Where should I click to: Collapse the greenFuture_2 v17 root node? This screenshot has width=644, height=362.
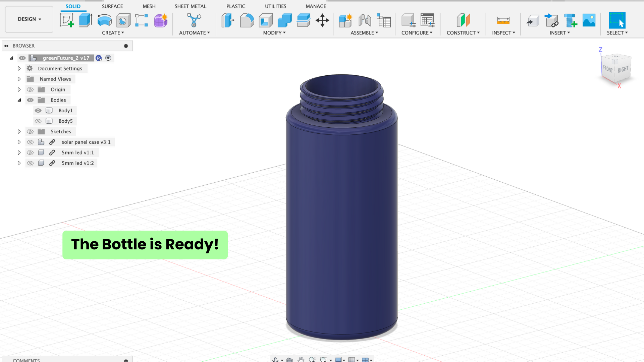click(11, 58)
